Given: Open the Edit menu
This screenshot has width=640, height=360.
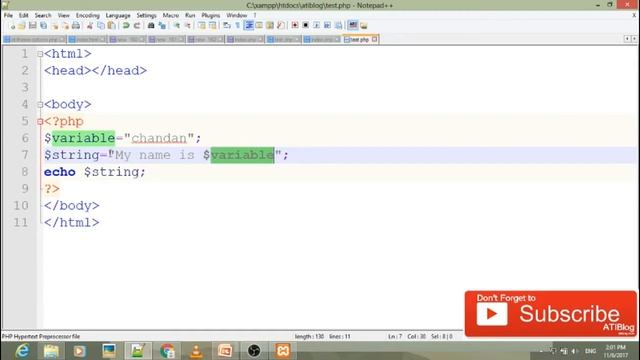Looking at the screenshot, I should (x=24, y=16).
